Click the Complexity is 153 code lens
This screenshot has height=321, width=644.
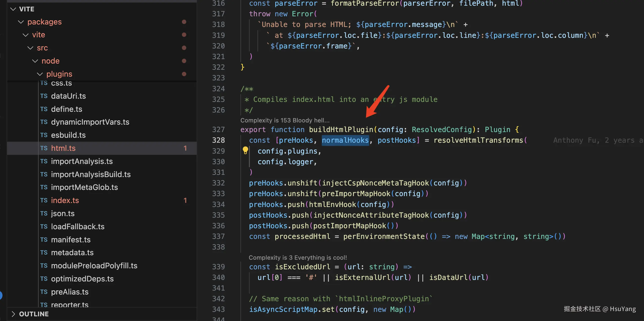point(284,120)
